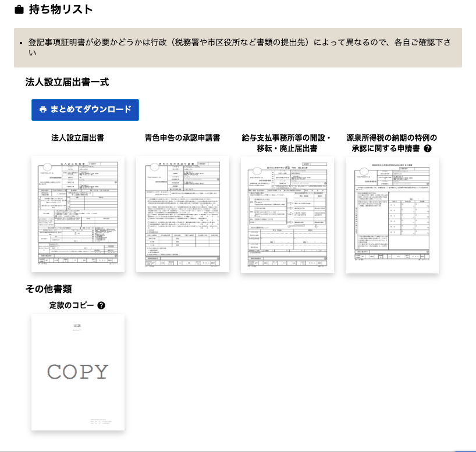Click help icon next to 定款のコピー
Screen dimensions: 476x452
point(101,305)
